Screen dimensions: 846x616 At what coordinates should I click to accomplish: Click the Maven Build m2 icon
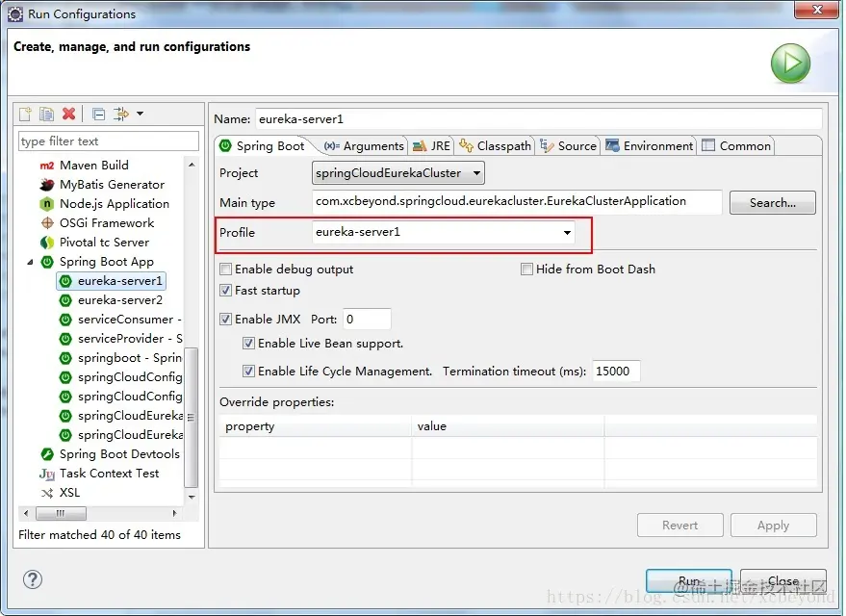coord(47,166)
